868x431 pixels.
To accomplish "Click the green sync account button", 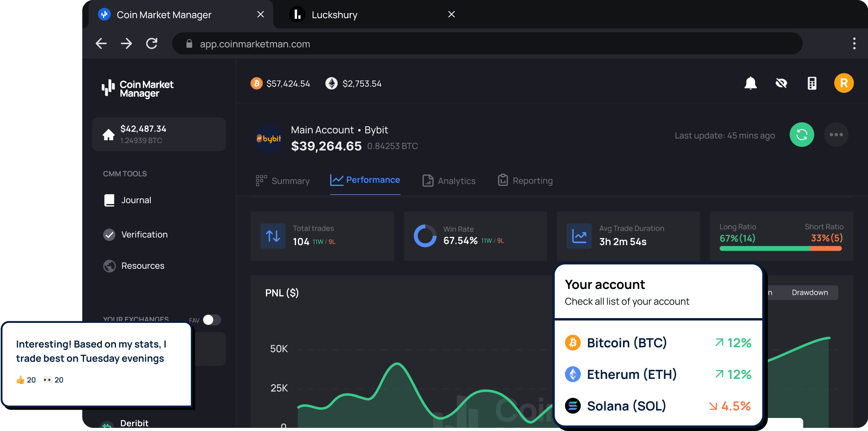I will coord(802,135).
